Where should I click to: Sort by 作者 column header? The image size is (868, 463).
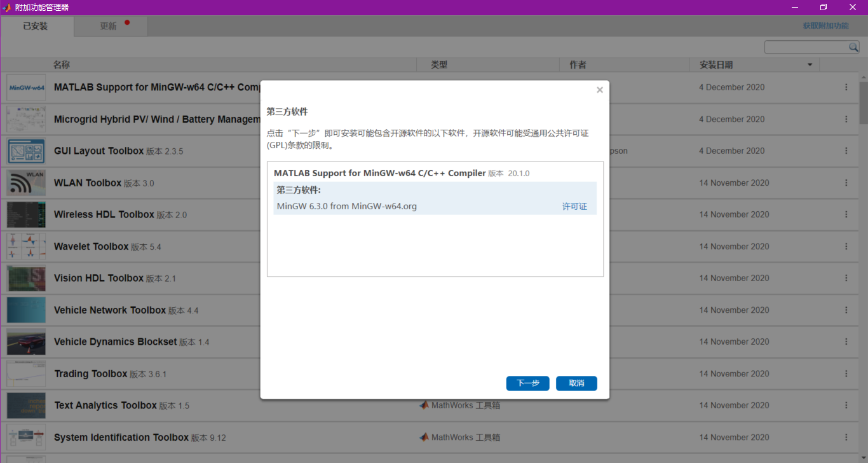[578, 65]
